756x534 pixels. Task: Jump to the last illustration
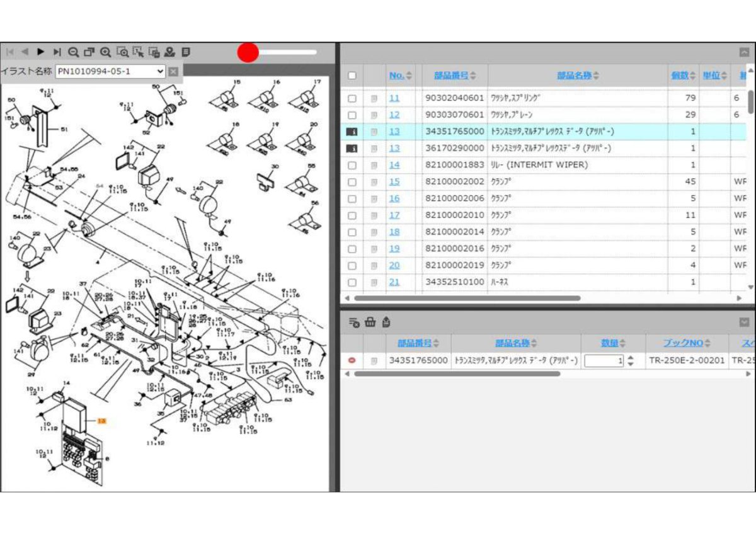(x=57, y=52)
